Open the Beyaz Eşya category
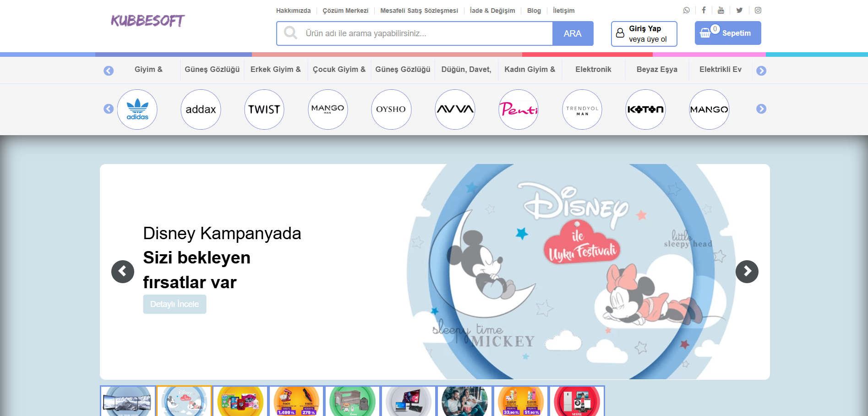Image resolution: width=868 pixels, height=416 pixels. click(x=656, y=70)
